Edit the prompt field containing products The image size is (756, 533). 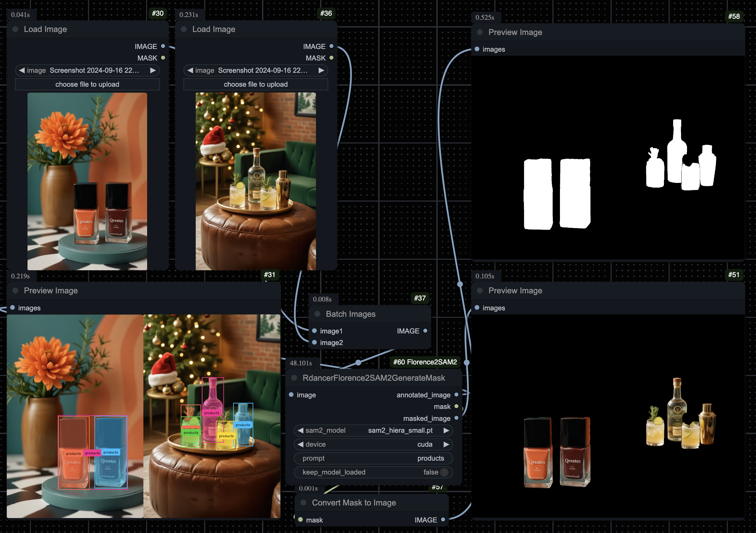(373, 458)
